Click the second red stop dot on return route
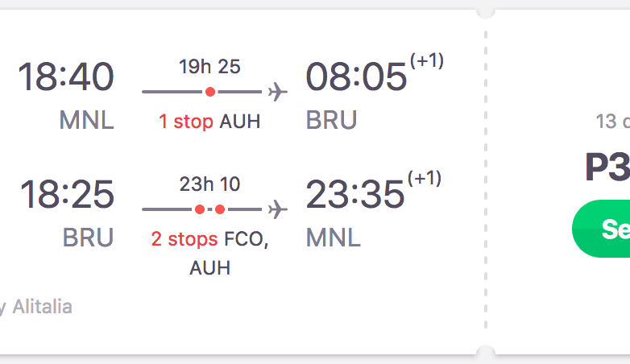This screenshot has height=364, width=630. (220, 209)
